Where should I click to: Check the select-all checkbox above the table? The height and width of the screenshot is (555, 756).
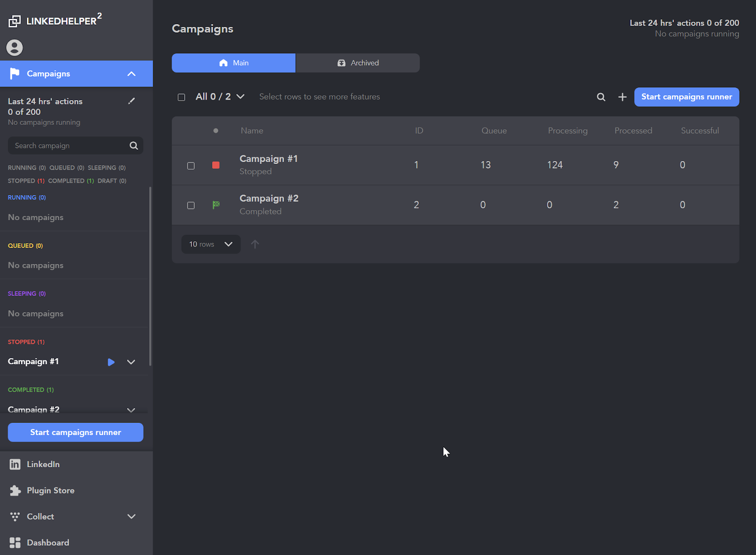(x=181, y=97)
